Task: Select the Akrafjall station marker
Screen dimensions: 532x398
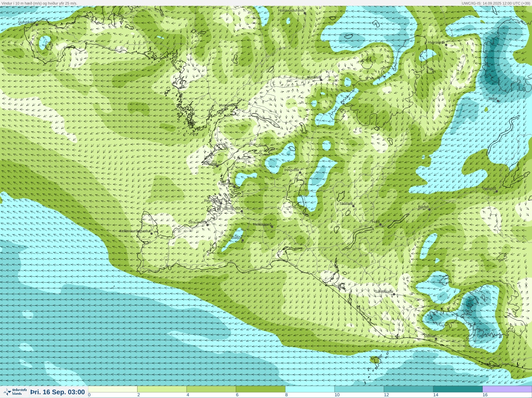Action: tap(217, 166)
